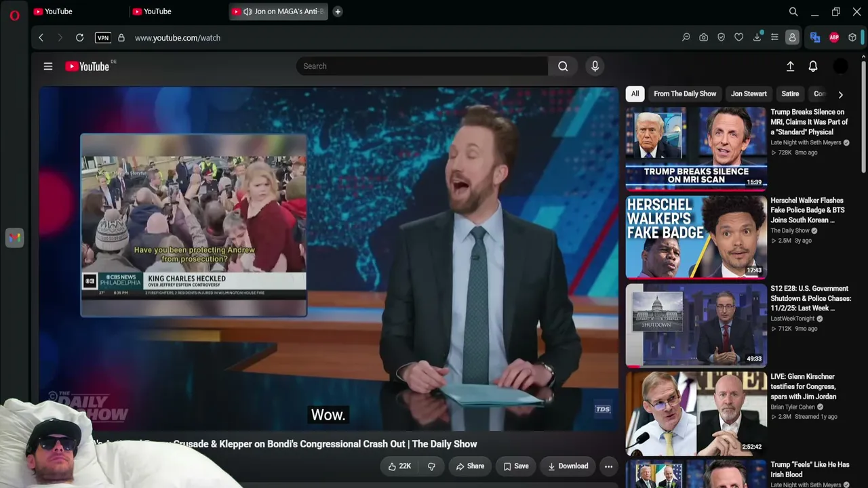Image resolution: width=868 pixels, height=488 pixels.
Task: Open the translate extension
Action: pyautogui.click(x=815, y=38)
